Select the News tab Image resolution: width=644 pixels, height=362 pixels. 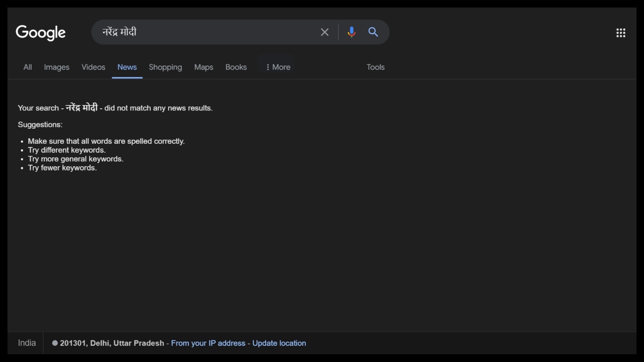(127, 67)
